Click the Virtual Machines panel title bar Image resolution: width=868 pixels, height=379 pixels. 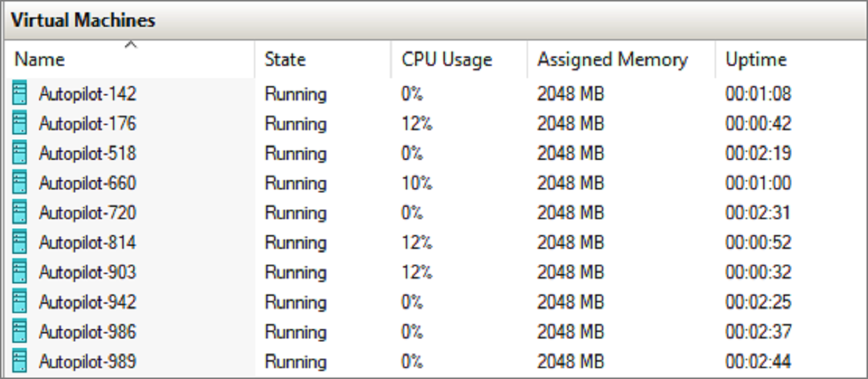tap(434, 20)
